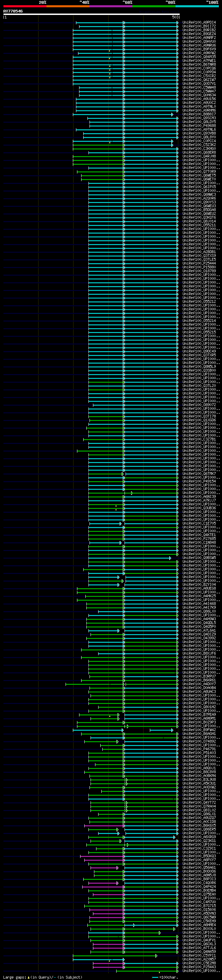Select label UniRef100_C5XCR2

199,76
